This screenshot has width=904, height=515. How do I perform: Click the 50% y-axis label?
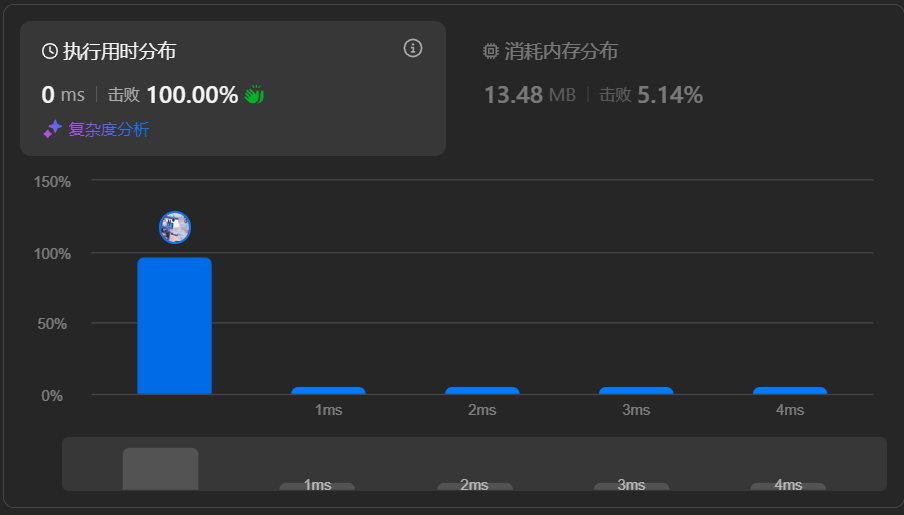point(52,324)
